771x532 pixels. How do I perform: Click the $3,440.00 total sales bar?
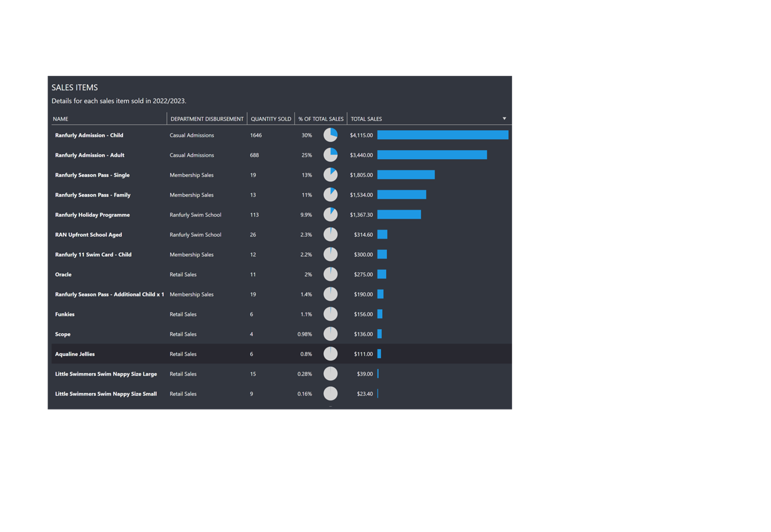tap(432, 155)
